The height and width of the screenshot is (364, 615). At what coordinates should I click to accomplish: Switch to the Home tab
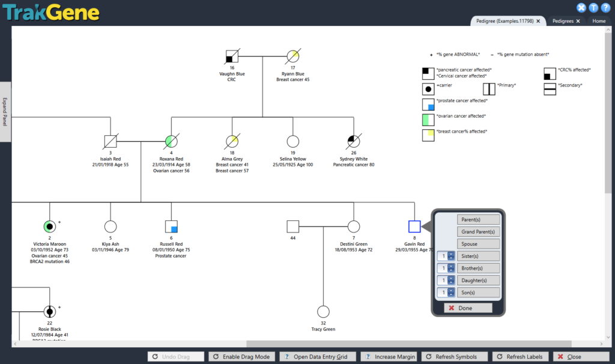(599, 20)
